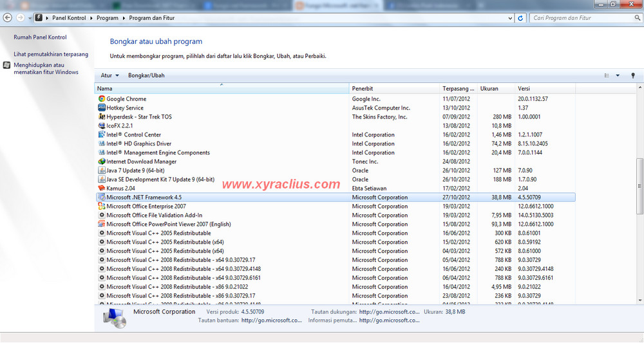Click the Visual C++ 2005 Redistributable 300 KB icon
Screen dimensions: 644x343
(102, 233)
